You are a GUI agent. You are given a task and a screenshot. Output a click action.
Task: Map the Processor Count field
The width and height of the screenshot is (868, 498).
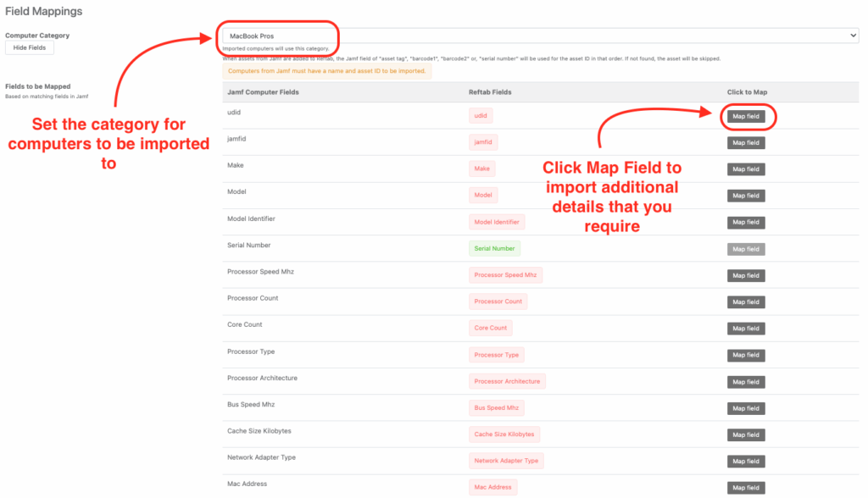pos(746,302)
